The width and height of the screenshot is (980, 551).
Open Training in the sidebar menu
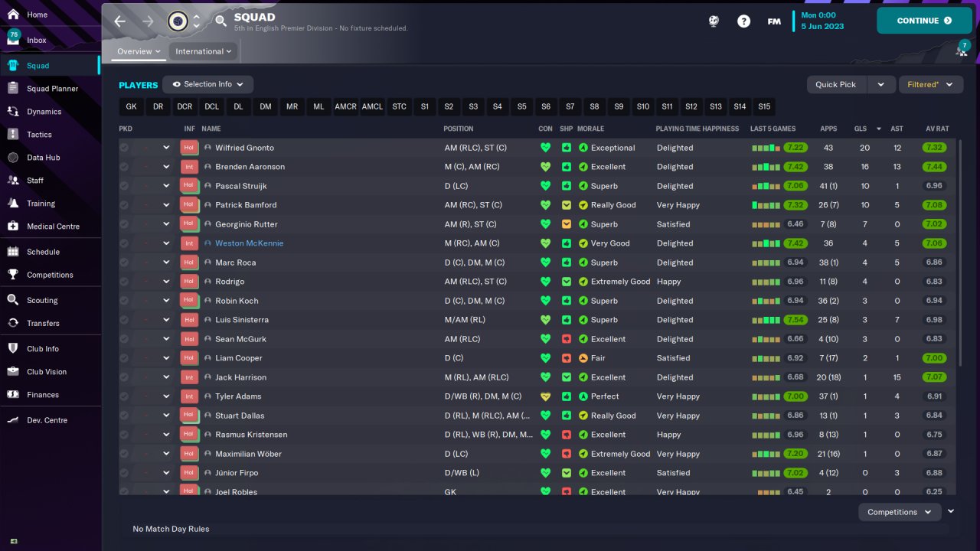click(50, 204)
